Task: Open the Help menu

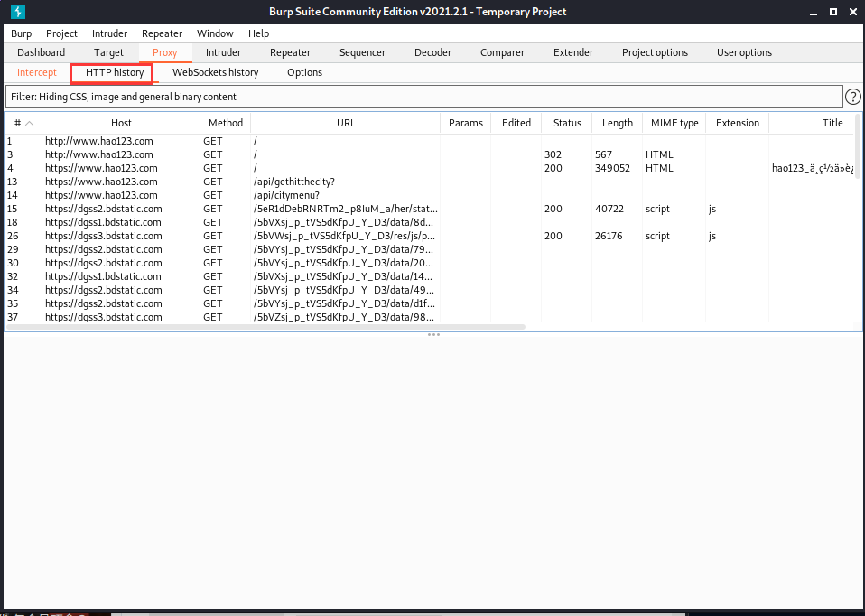Action: 258,33
